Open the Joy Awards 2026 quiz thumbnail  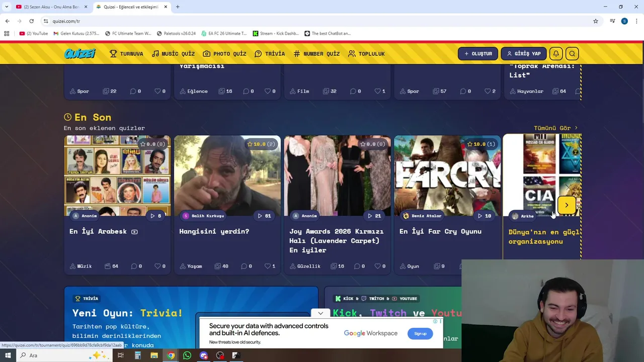[x=337, y=175]
